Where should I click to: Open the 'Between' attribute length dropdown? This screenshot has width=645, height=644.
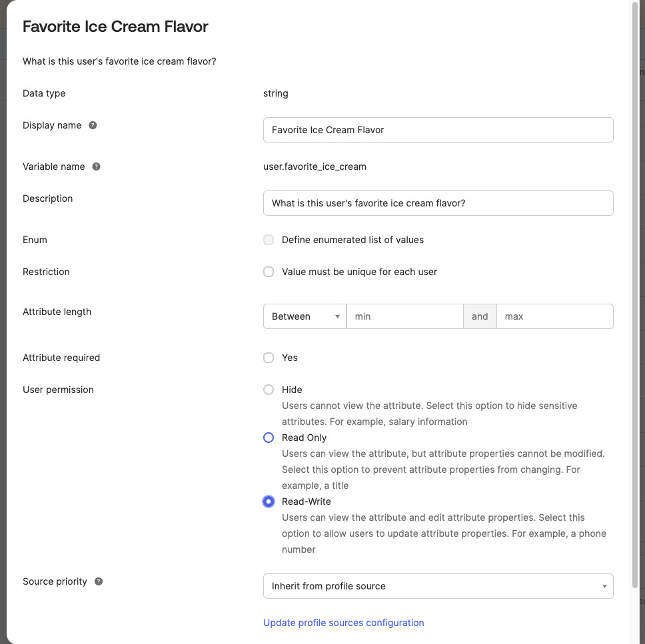click(x=304, y=316)
